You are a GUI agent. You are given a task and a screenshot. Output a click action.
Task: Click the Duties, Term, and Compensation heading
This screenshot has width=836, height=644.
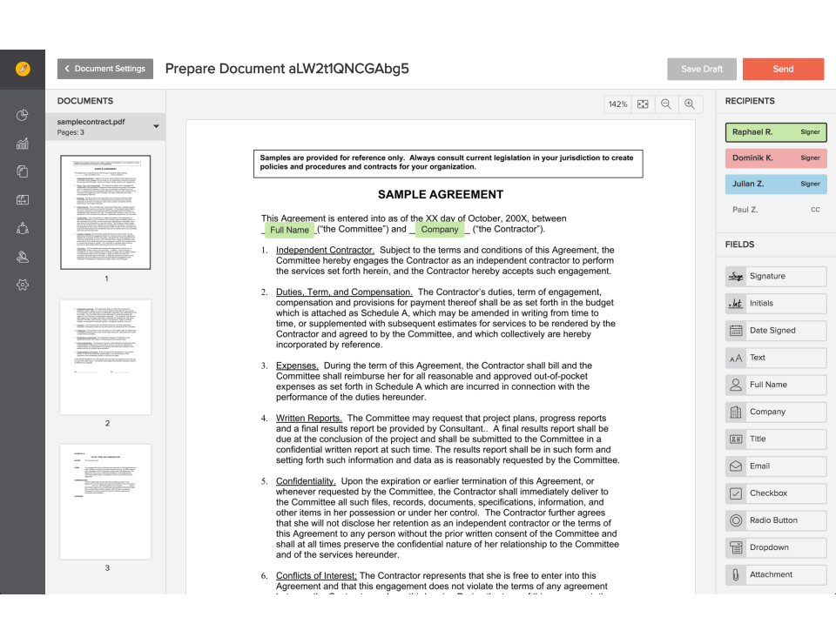coord(344,292)
